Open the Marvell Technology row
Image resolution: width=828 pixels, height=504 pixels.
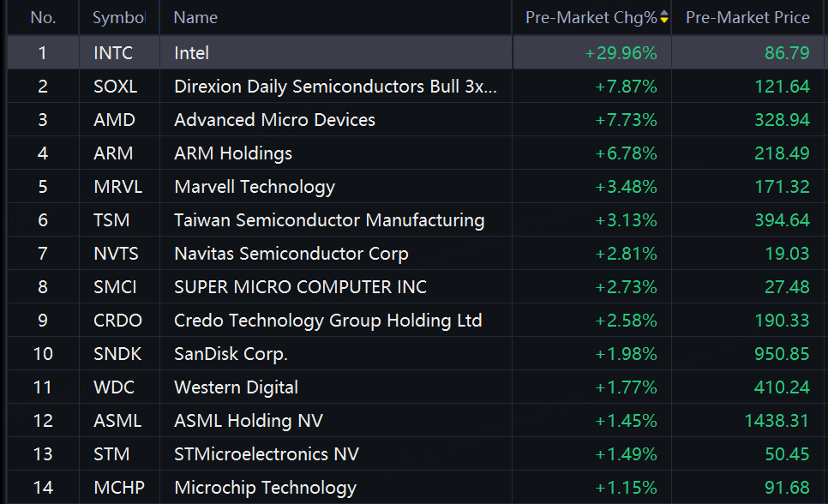[255, 187]
